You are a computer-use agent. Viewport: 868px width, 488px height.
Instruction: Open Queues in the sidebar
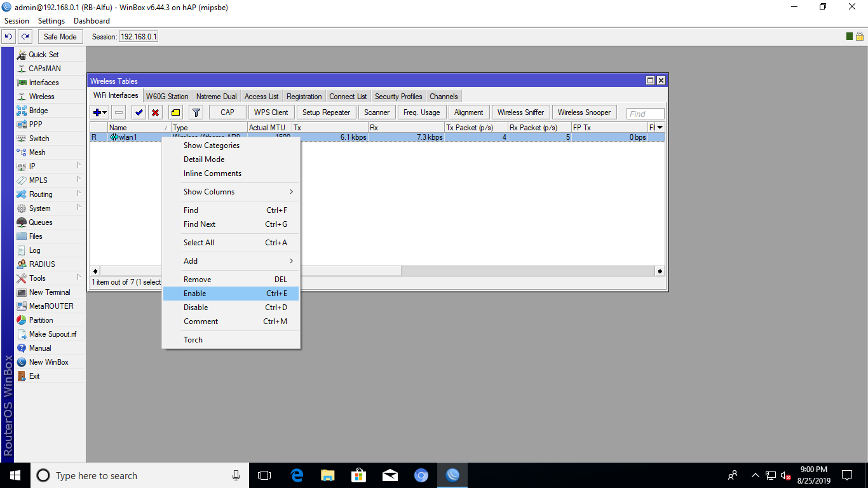(x=50, y=222)
